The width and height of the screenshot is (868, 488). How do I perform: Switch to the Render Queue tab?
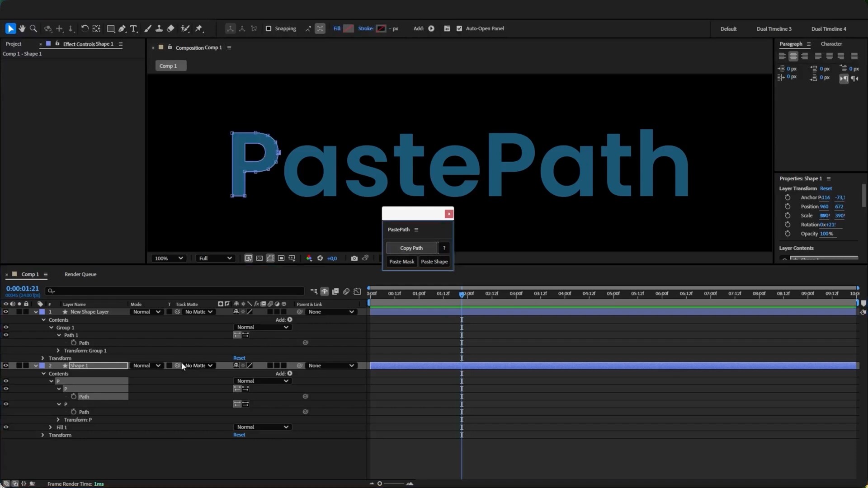[x=80, y=274]
